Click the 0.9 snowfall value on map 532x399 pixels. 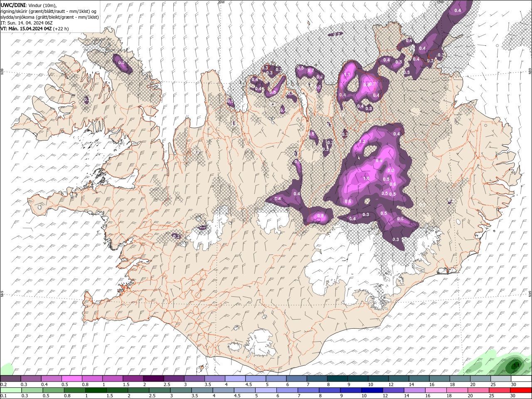click(379, 160)
